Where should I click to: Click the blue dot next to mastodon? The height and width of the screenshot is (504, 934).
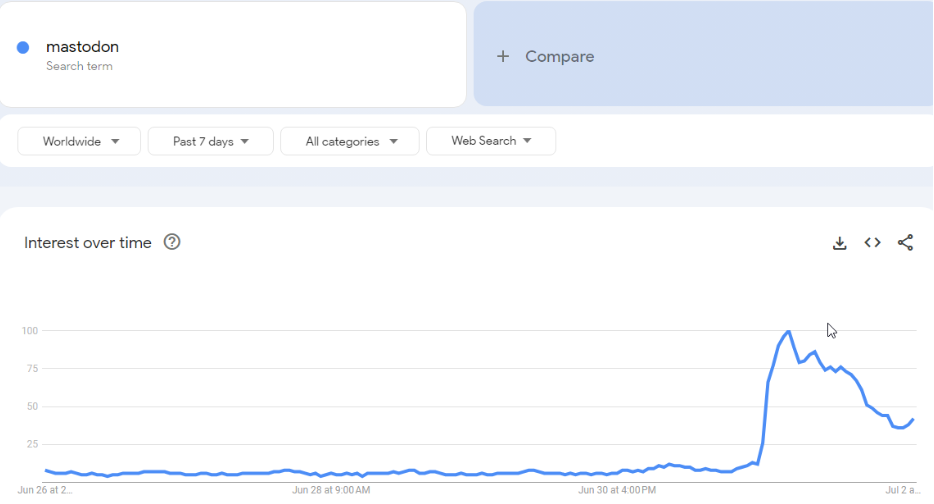coord(23,48)
